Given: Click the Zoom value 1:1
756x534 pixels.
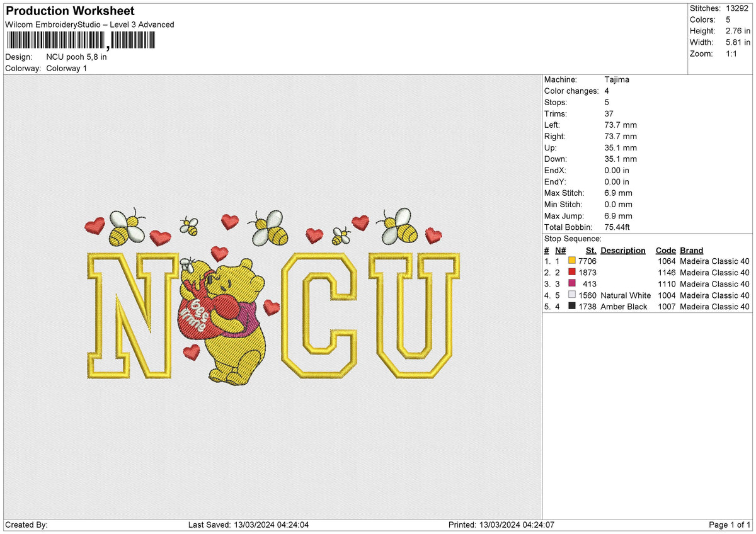Looking at the screenshot, I should 732,54.
